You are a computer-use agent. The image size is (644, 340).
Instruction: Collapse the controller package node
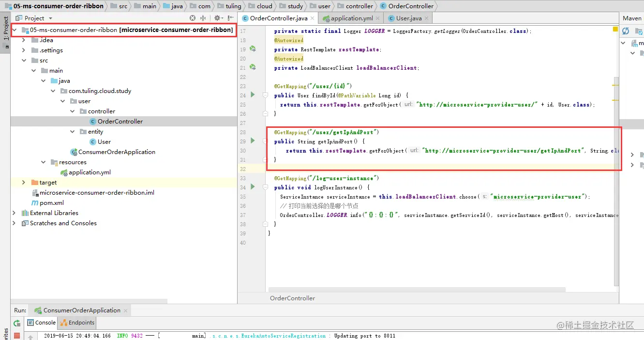coord(72,111)
